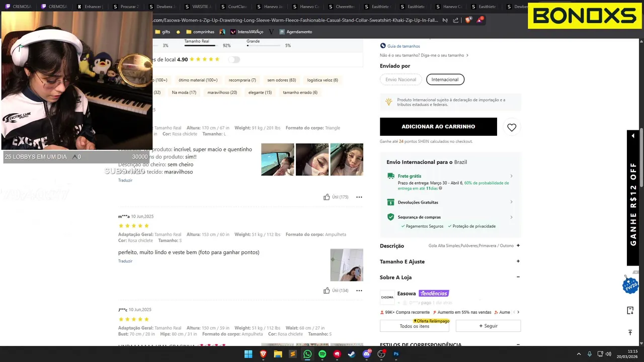Open the comprinhas bookmarks folder
Viewport: 644px width, 362px height.
pyautogui.click(x=200, y=32)
